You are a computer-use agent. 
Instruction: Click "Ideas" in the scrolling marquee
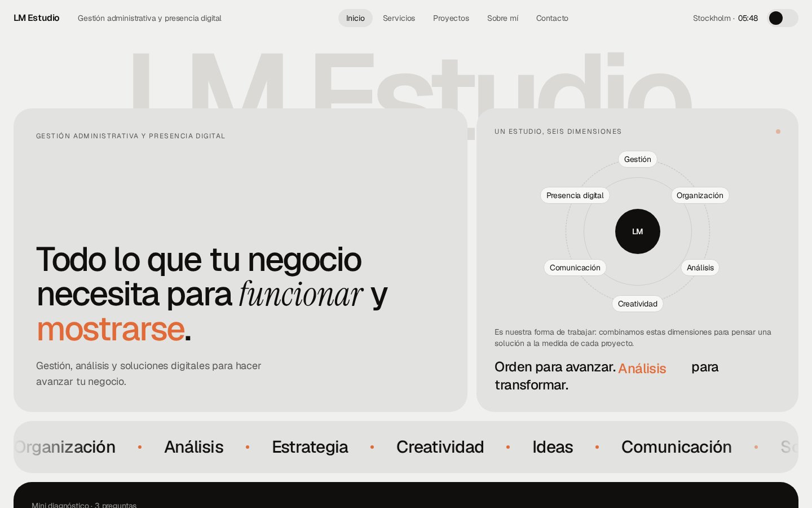coord(553,447)
